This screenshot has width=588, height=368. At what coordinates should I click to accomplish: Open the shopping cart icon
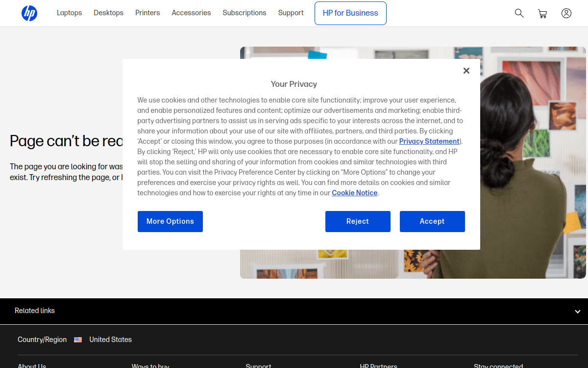[542, 14]
